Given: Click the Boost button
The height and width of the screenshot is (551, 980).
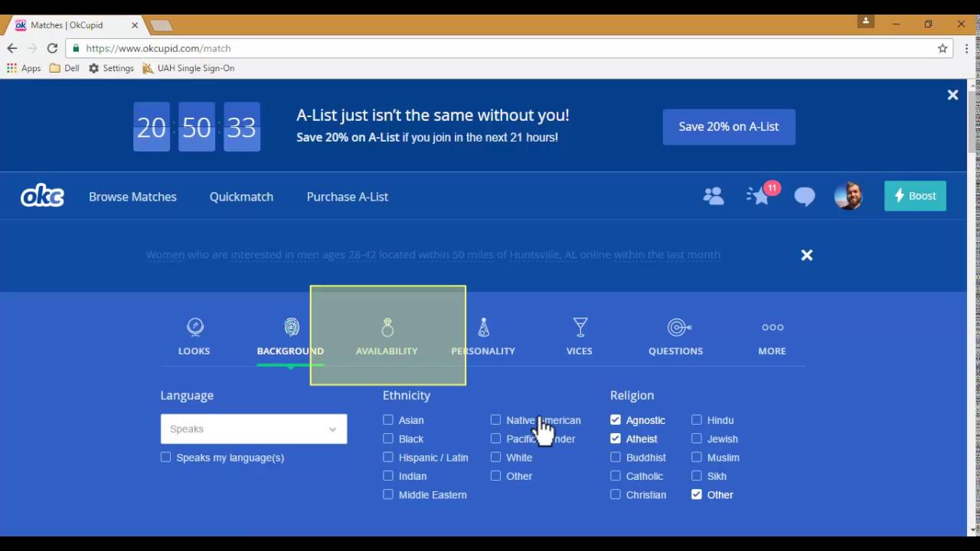Looking at the screenshot, I should [915, 196].
